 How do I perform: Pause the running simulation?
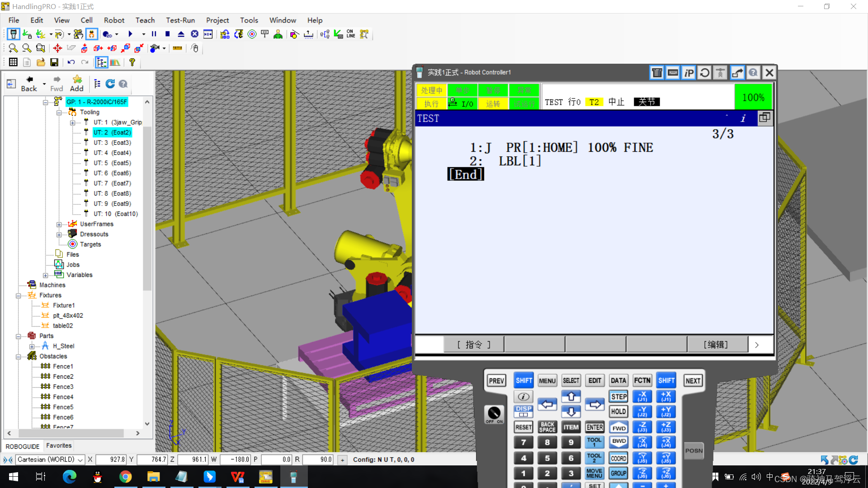(x=154, y=34)
